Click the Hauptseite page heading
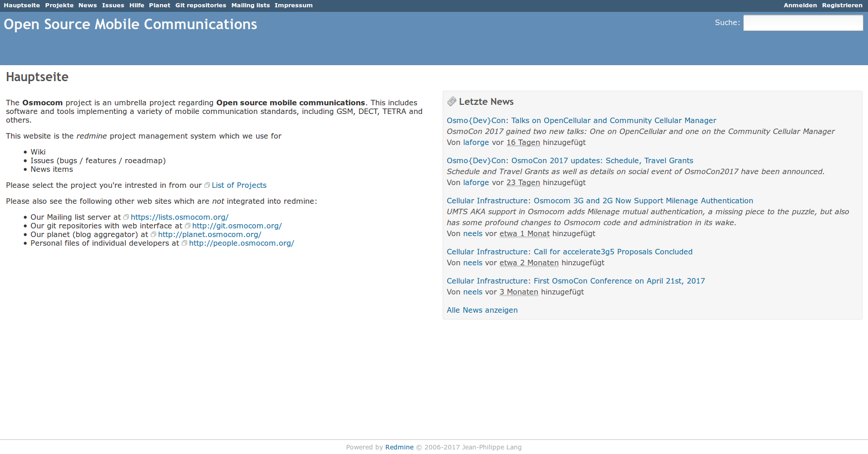 tap(37, 77)
